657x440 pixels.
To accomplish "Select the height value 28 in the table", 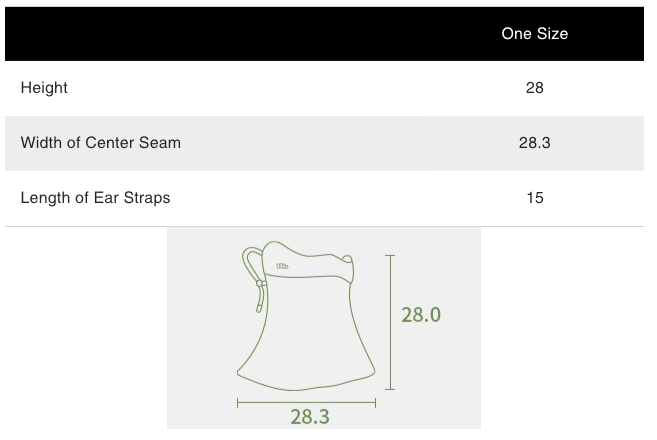I will (x=534, y=88).
